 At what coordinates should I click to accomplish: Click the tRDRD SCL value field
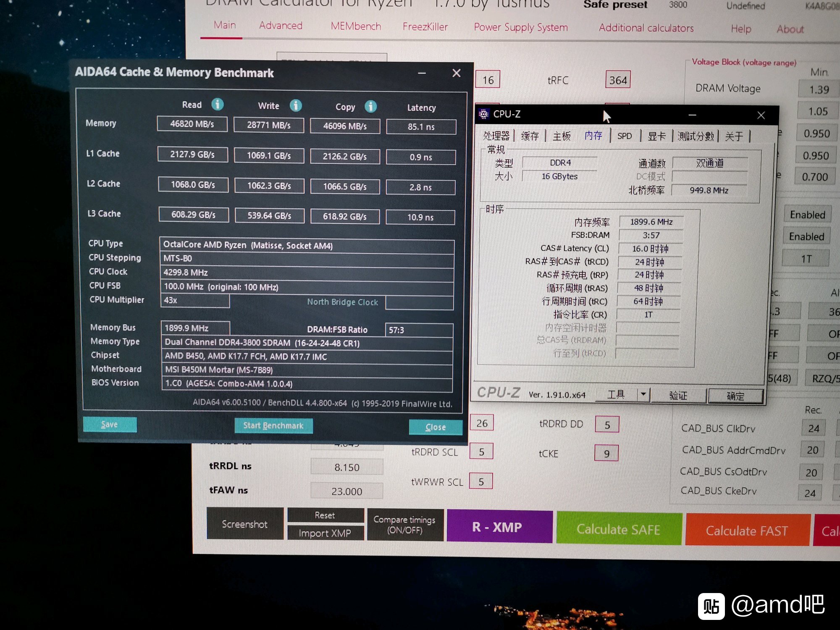point(481,451)
